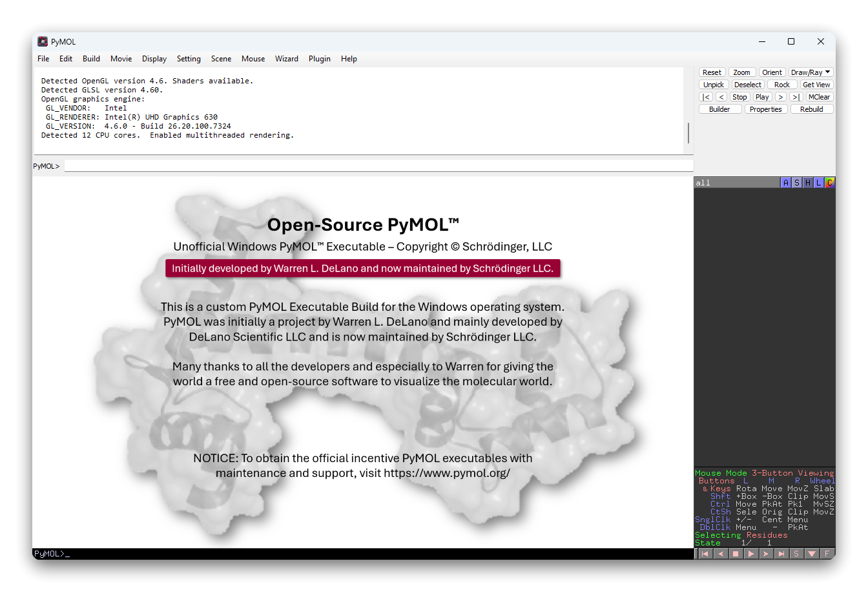The height and width of the screenshot is (592, 868).
Task: Click the Unpick button
Action: [x=714, y=85]
